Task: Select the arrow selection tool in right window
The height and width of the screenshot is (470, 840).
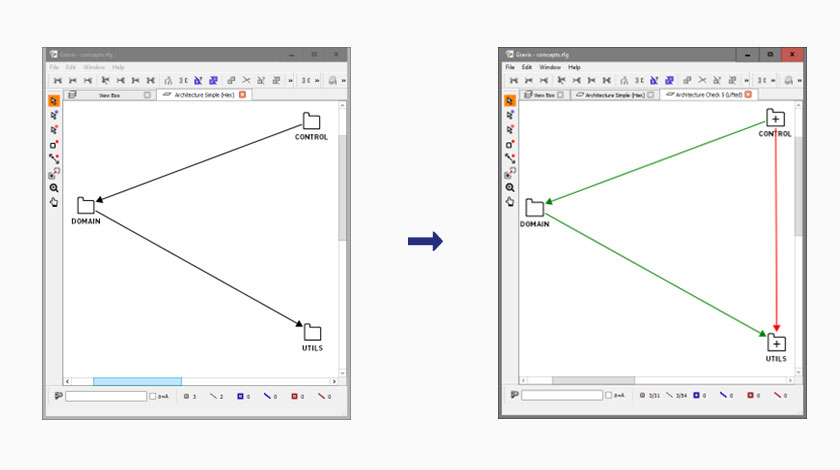Action: click(x=509, y=101)
